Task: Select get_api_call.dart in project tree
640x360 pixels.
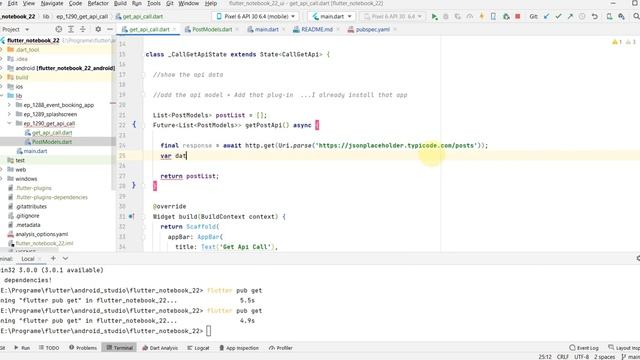Action: (x=52, y=133)
